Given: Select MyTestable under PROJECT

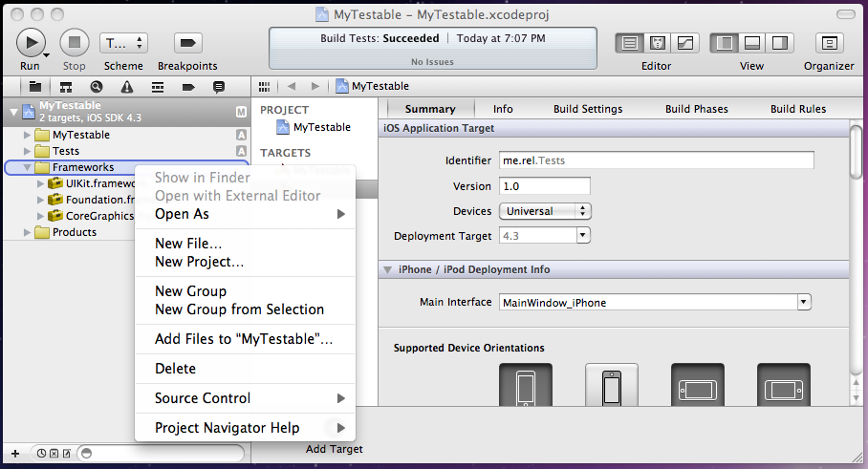Looking at the screenshot, I should click(x=314, y=127).
